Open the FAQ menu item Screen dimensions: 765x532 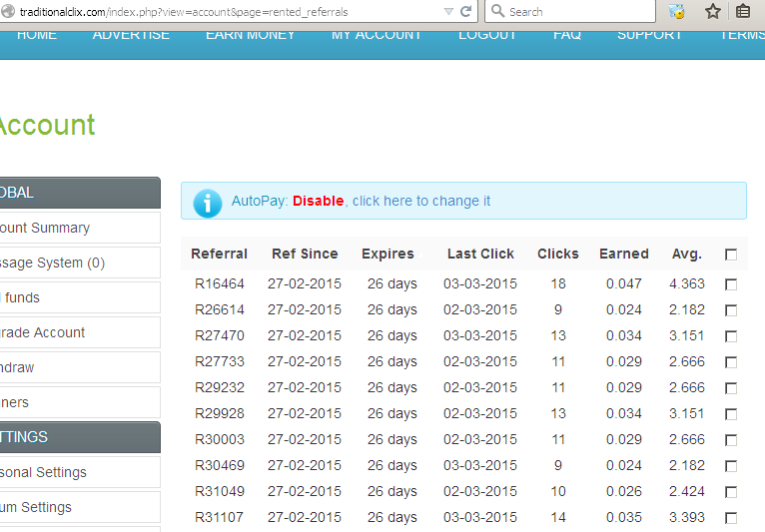567,35
